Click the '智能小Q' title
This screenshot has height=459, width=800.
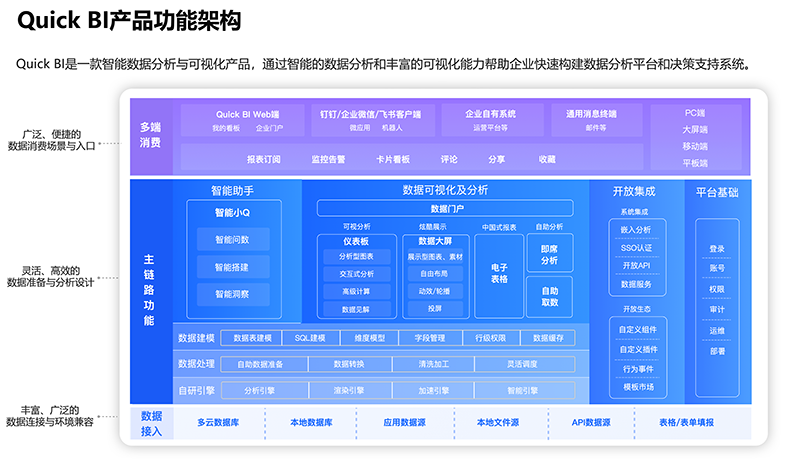click(232, 213)
